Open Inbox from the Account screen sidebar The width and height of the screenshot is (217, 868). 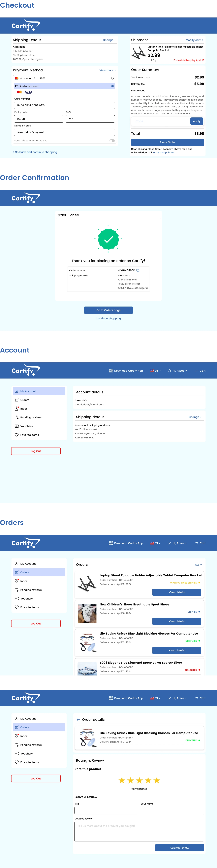(39, 409)
